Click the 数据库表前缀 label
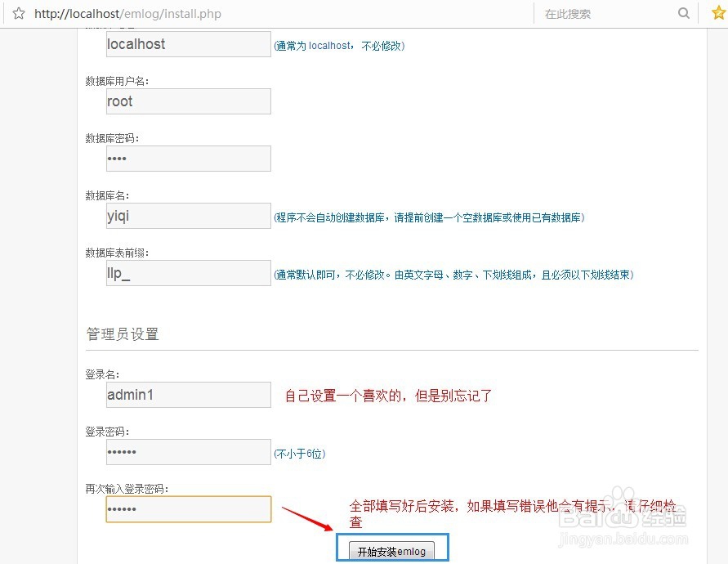The height and width of the screenshot is (564, 728). 117,253
